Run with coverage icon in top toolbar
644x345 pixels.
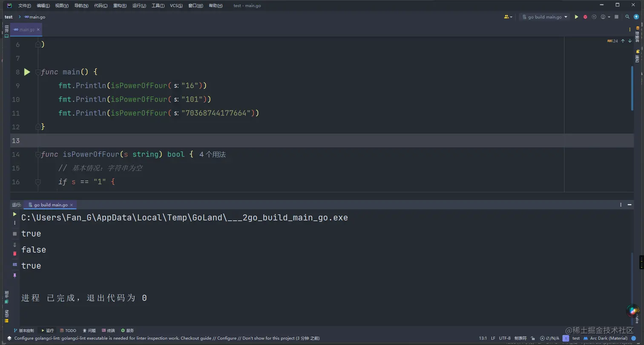594,17
